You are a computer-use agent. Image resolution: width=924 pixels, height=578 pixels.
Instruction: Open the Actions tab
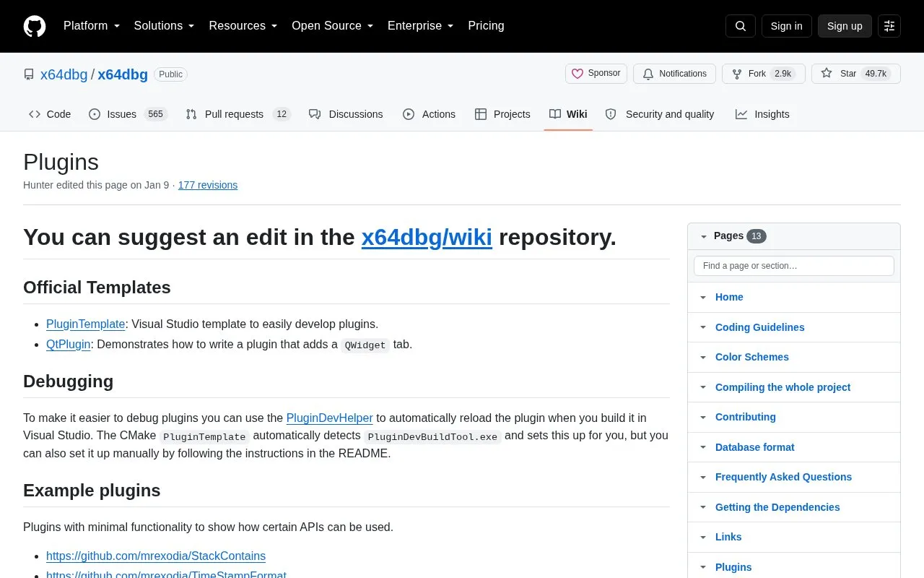coord(429,114)
